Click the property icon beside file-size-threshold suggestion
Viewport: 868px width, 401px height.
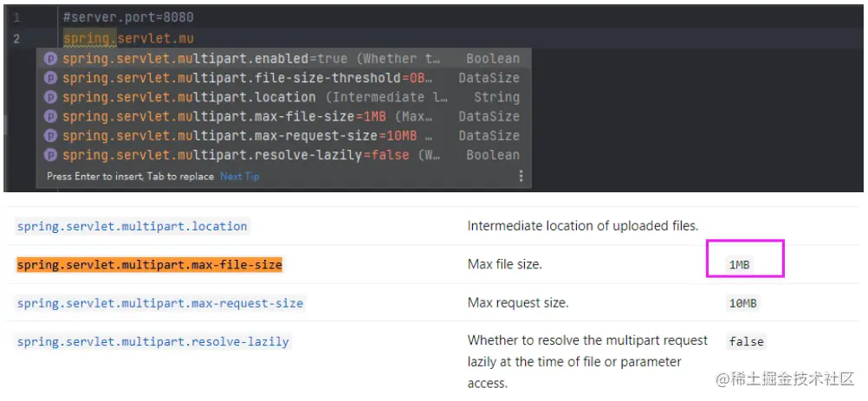50,78
